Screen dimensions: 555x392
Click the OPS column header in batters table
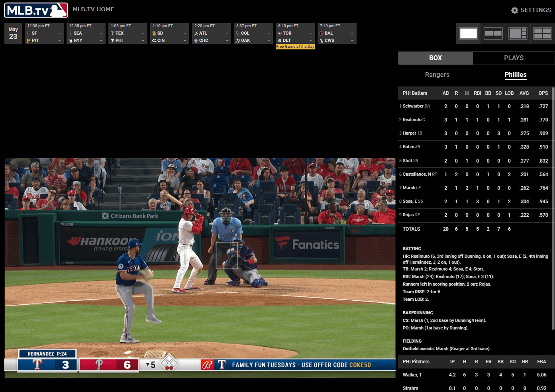543,93
